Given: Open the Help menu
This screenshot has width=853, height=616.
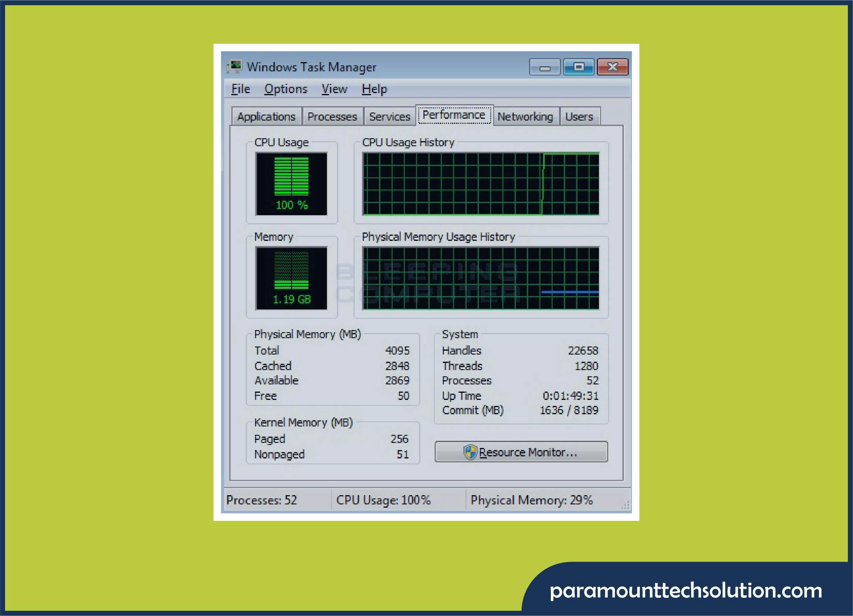Looking at the screenshot, I should pyautogui.click(x=374, y=89).
